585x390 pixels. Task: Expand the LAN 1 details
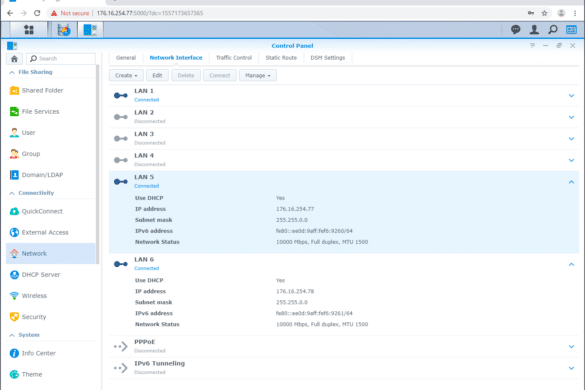click(x=571, y=96)
